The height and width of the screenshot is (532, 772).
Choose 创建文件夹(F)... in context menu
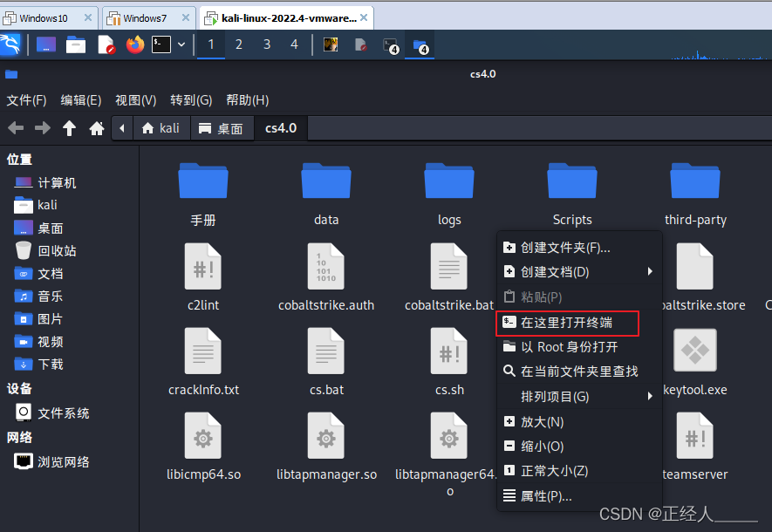click(x=579, y=248)
